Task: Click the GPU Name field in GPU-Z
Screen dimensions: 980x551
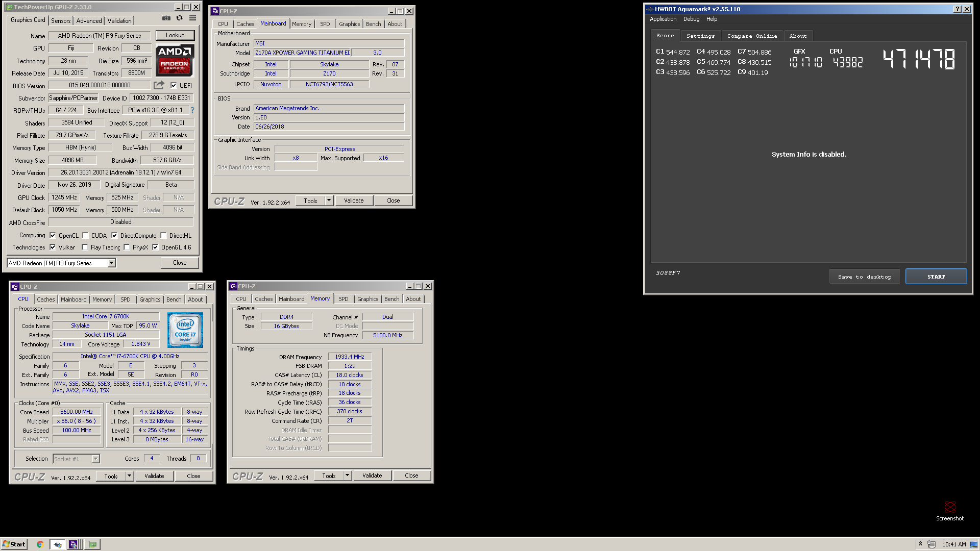Action: click(x=100, y=36)
